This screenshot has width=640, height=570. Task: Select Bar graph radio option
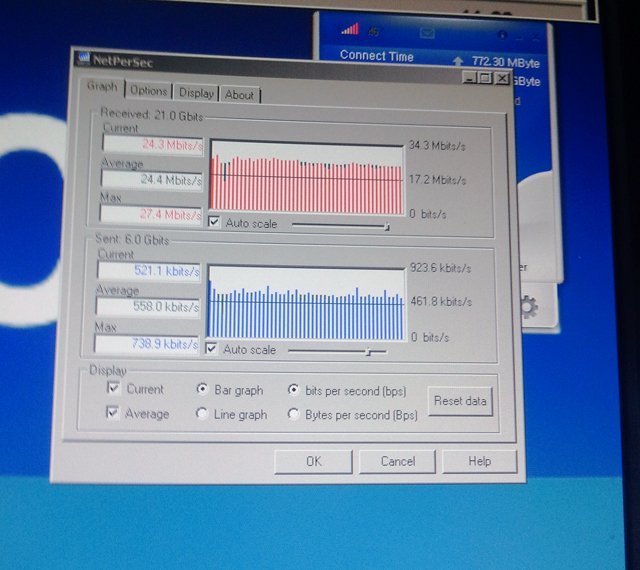pos(202,389)
